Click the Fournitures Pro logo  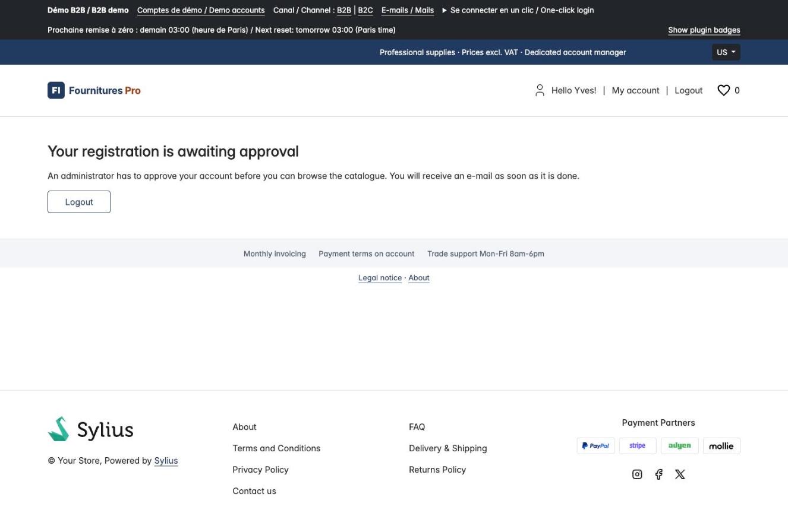click(94, 90)
